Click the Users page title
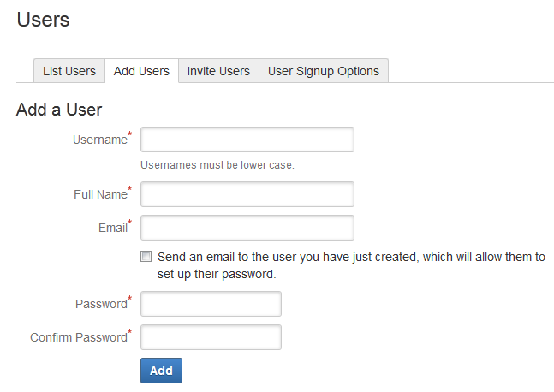The width and height of the screenshot is (554, 392). [x=43, y=20]
